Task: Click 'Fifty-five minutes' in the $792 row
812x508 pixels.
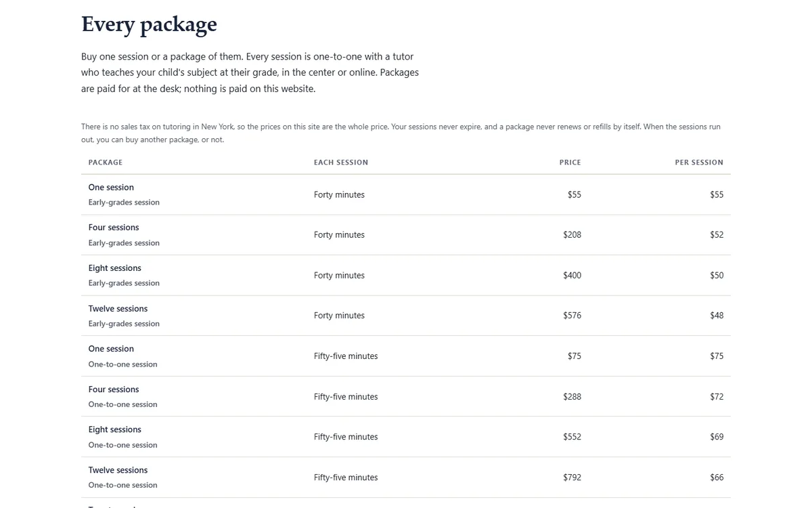Action: [346, 478]
